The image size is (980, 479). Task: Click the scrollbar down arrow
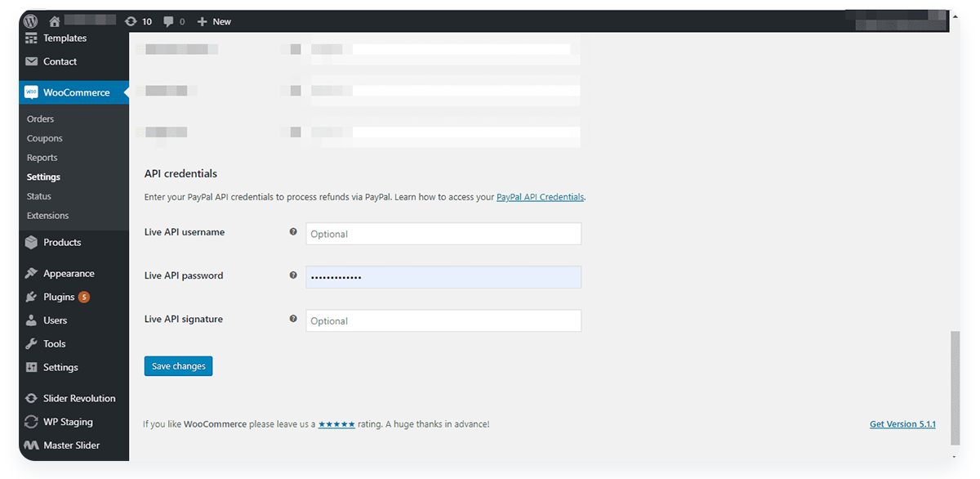pyautogui.click(x=955, y=456)
